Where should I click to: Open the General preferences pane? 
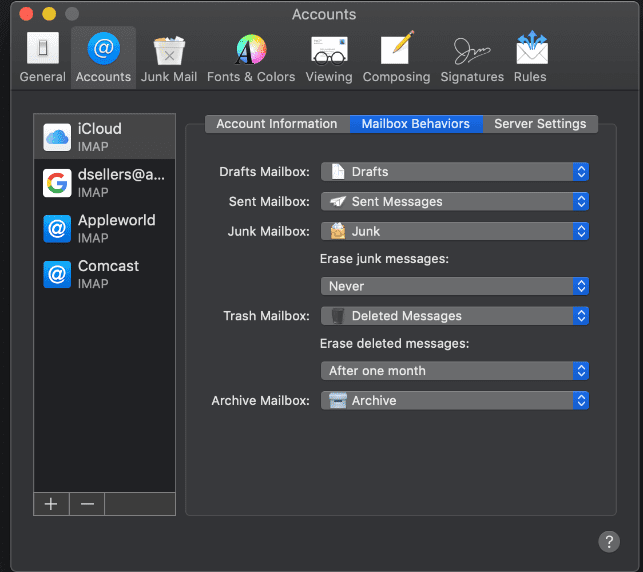(42, 58)
